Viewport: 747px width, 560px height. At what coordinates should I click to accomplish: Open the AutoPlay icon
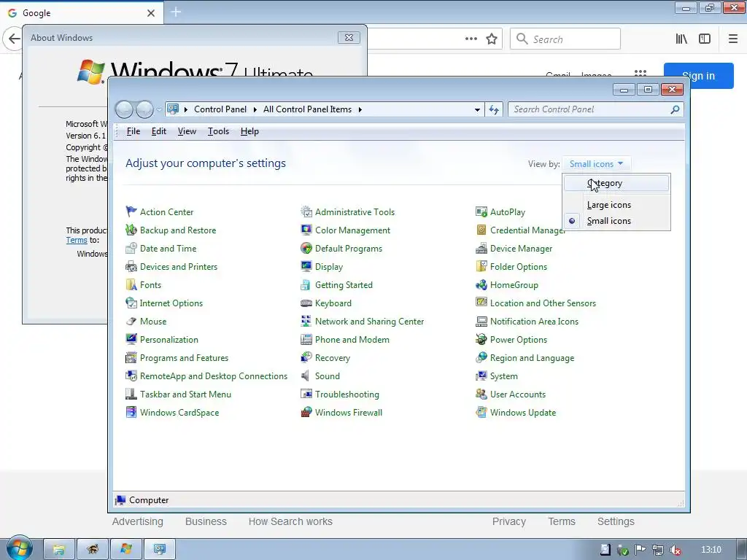(x=481, y=211)
